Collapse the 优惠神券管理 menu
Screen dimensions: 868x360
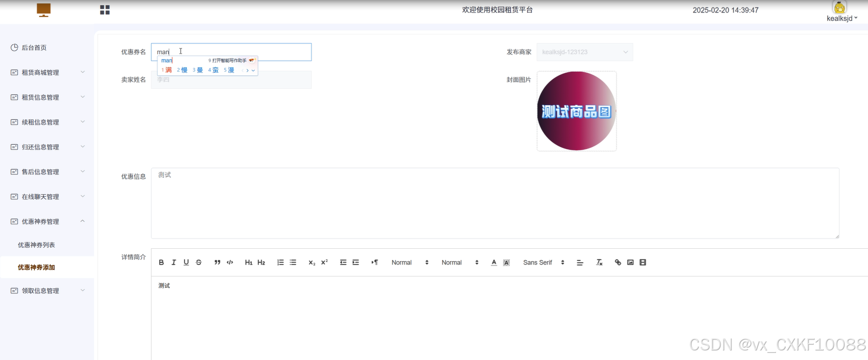coord(47,222)
